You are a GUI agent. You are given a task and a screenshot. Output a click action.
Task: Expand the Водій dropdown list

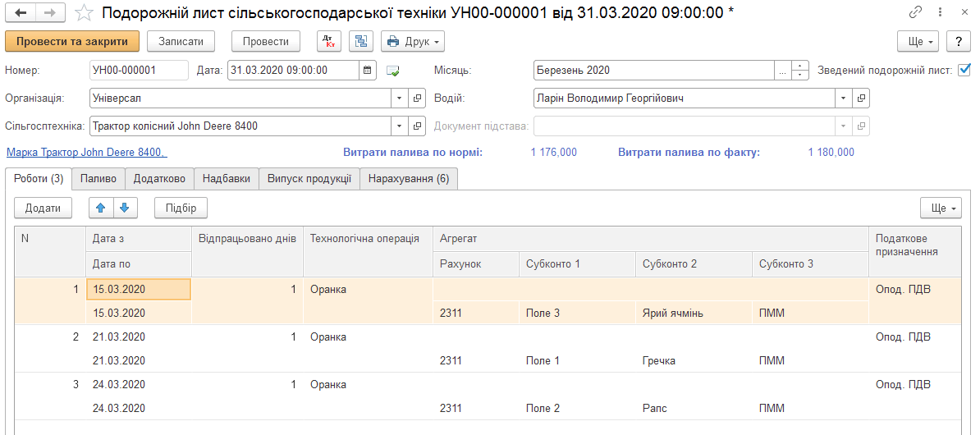(844, 98)
